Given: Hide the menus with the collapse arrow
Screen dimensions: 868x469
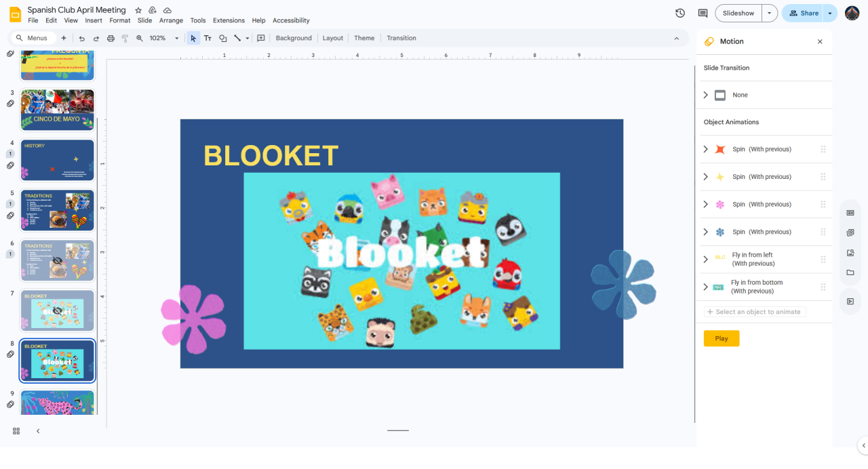Looking at the screenshot, I should pyautogui.click(x=676, y=39).
